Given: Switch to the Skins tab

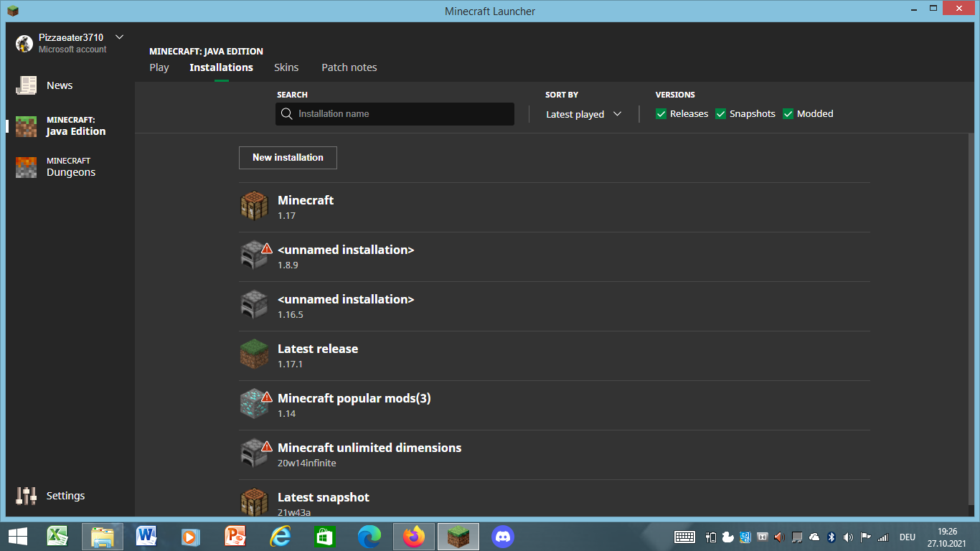Looking at the screenshot, I should (286, 67).
